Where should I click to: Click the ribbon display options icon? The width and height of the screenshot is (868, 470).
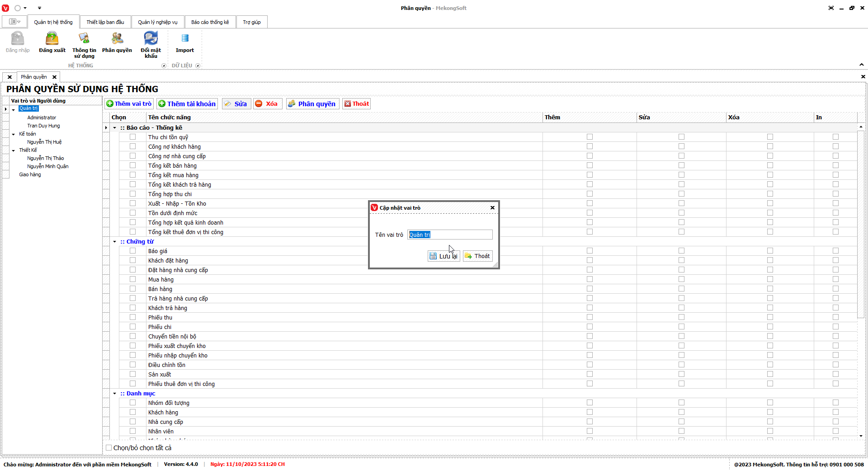pos(831,8)
